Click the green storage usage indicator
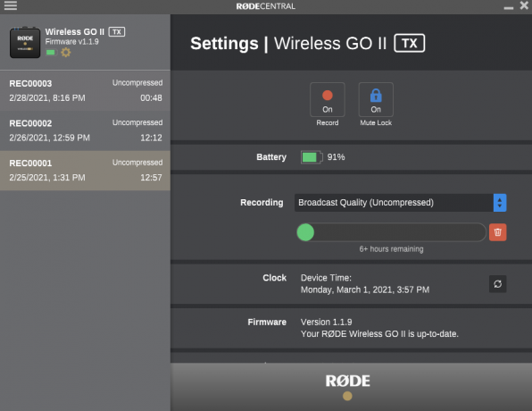This screenshot has width=532, height=411. click(305, 232)
